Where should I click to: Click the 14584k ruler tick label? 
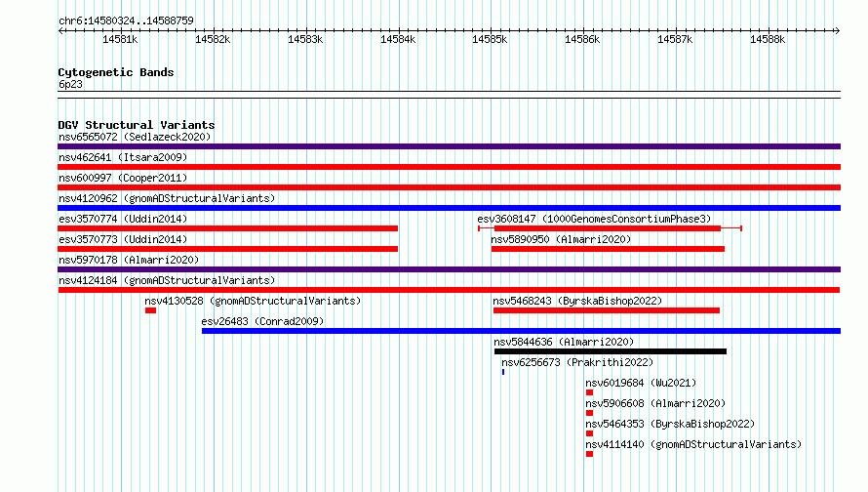click(398, 39)
